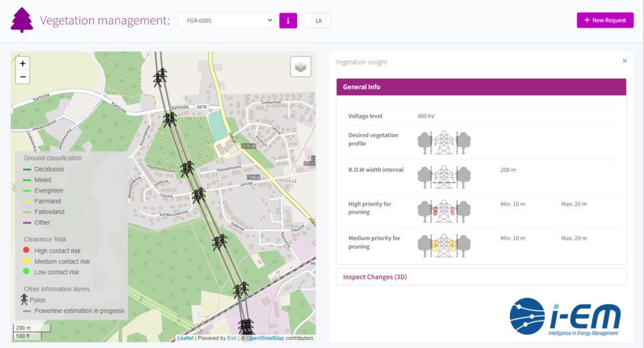The height and width of the screenshot is (348, 644).
Task: Collapse the General Info section header
Action: [x=480, y=87]
